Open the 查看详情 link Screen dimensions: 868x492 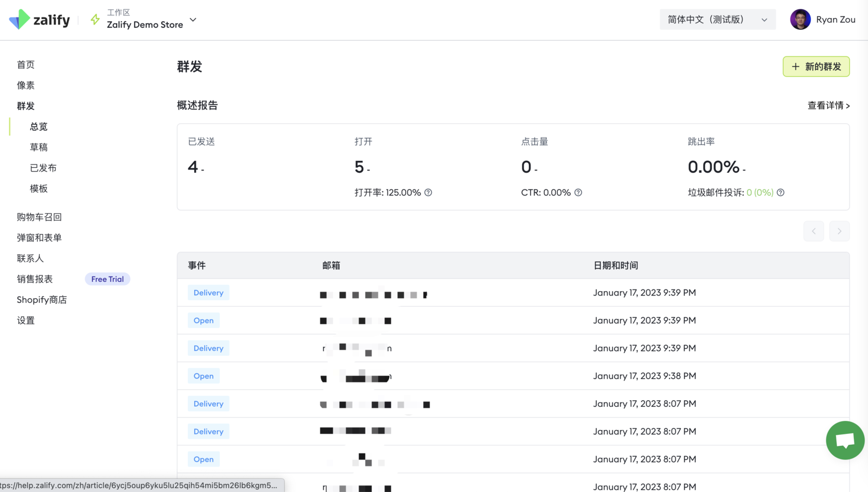point(828,105)
